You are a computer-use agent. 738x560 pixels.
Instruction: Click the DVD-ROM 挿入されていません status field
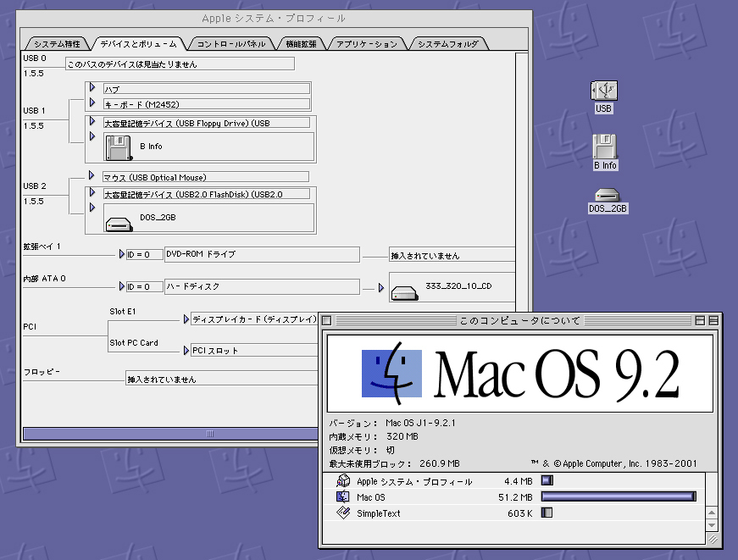pyautogui.click(x=452, y=255)
